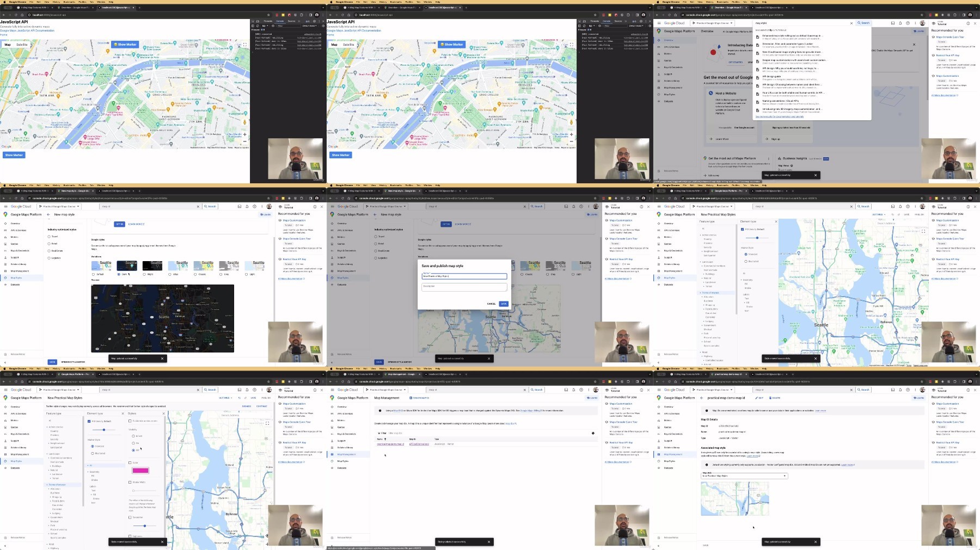
Task: Close the Tutorial side panel on the map ID details page
Action: click(975, 390)
